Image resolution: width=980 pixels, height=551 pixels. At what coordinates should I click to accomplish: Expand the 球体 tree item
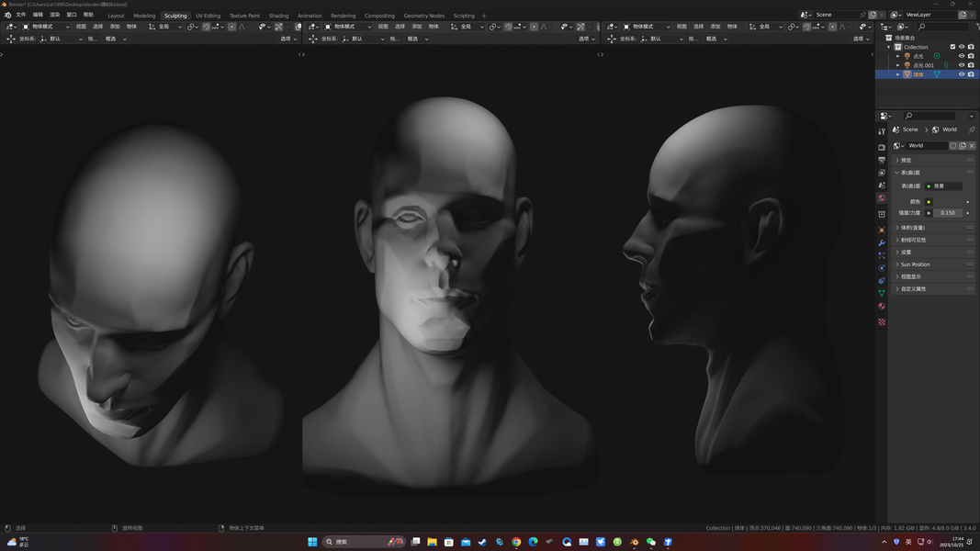pos(898,74)
